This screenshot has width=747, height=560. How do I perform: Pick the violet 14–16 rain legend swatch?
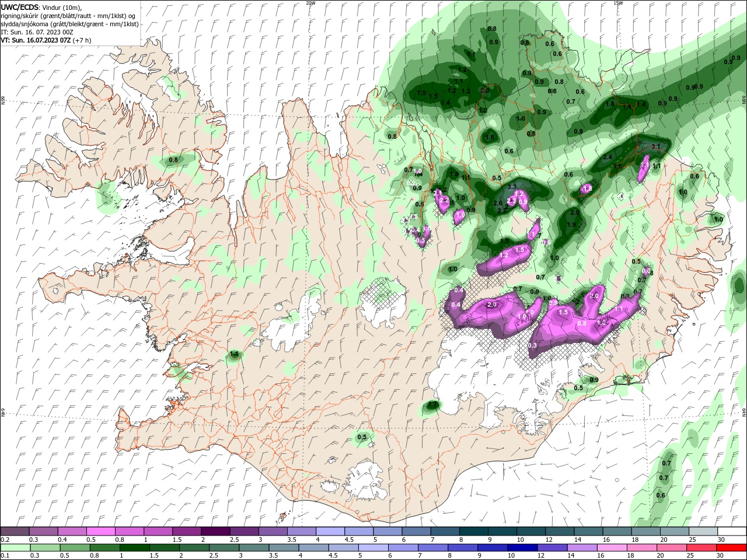[x=582, y=548]
